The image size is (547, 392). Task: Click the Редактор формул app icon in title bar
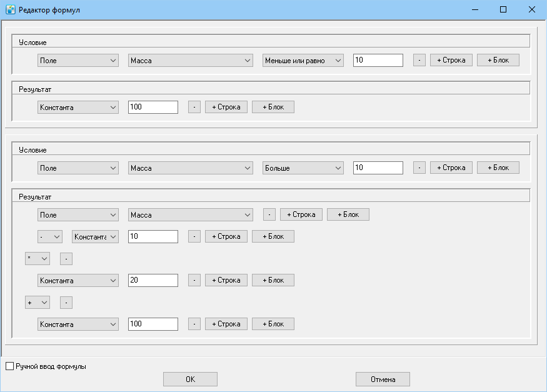(x=11, y=10)
